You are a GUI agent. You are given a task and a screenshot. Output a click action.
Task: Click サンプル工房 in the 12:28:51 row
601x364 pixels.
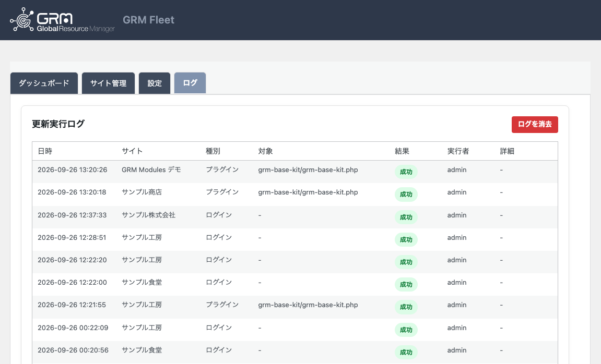(142, 238)
